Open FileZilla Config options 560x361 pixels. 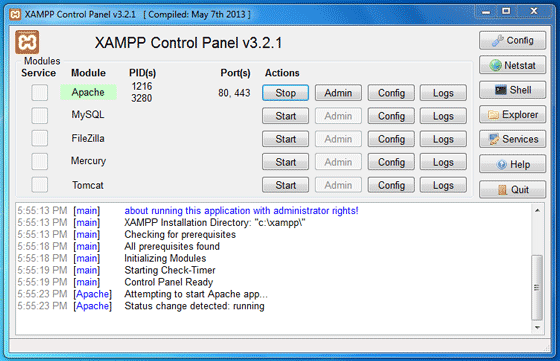point(391,139)
